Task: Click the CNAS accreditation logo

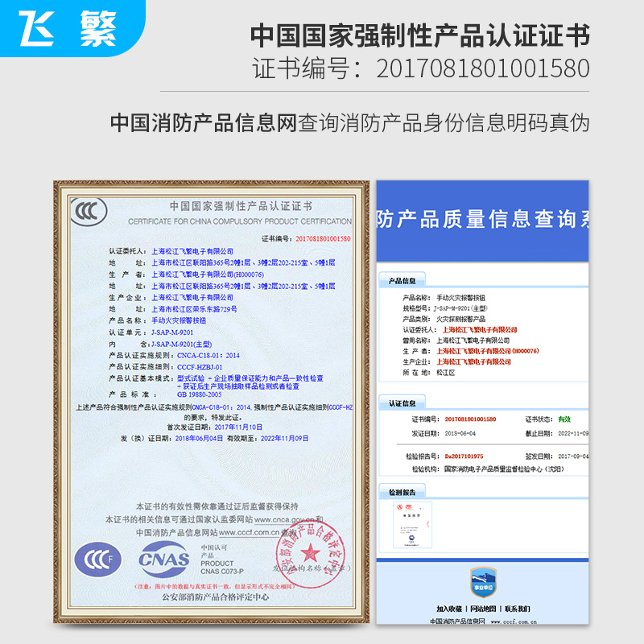Action: click(x=164, y=559)
